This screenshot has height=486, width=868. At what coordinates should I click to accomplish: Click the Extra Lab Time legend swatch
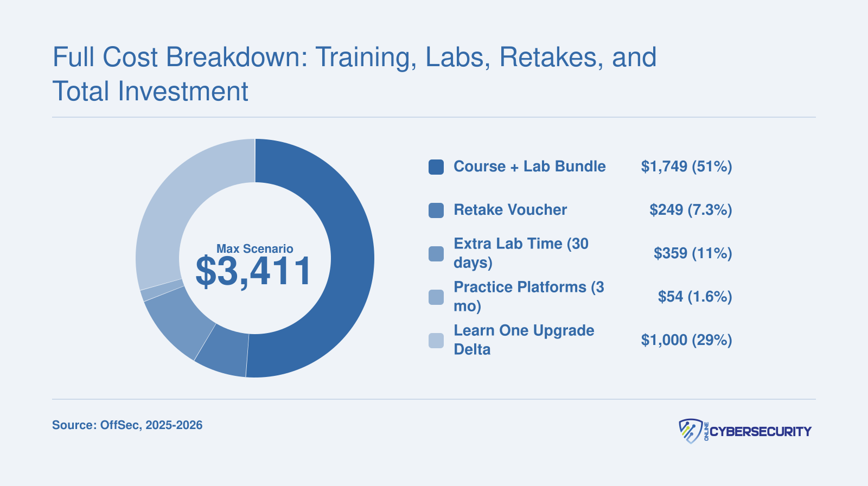(x=436, y=254)
